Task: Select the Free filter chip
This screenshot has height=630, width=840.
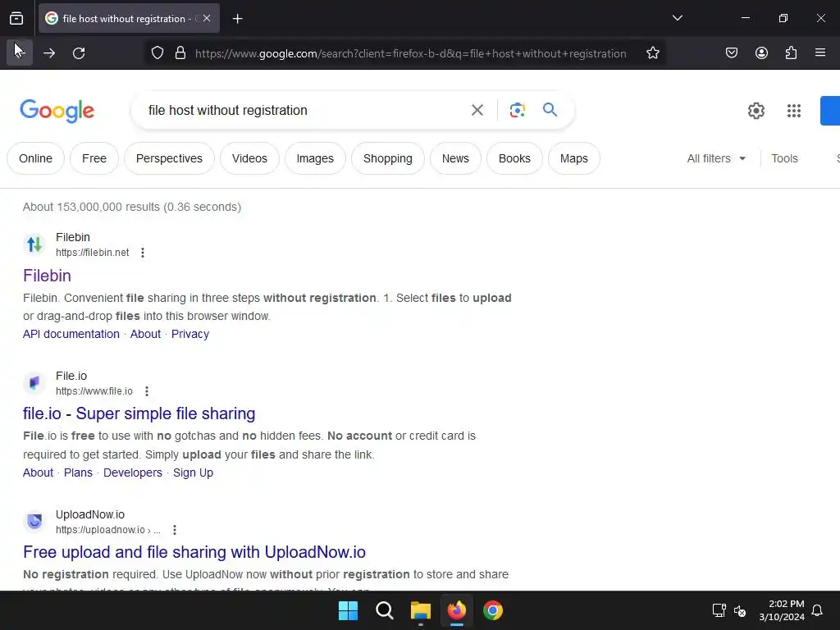Action: pos(94,158)
